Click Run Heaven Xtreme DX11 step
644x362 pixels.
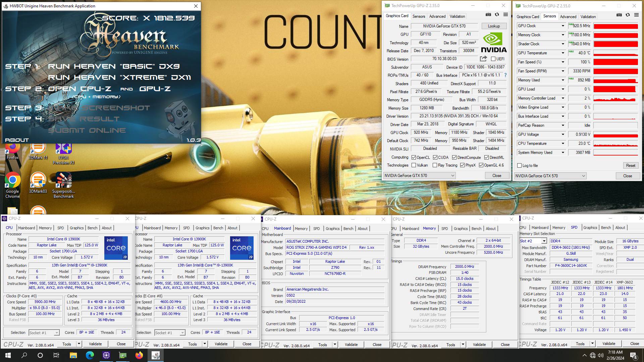tap(119, 77)
